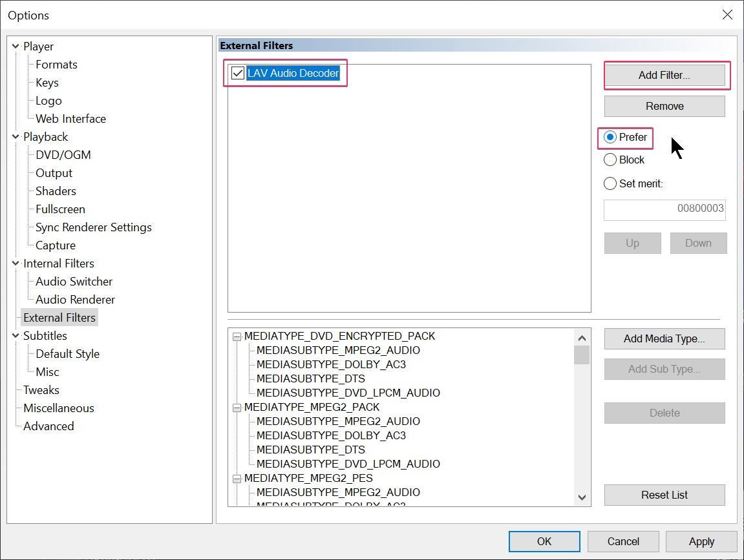Select the MEDIATYPE_MPEG2_PES row
Image resolution: width=744 pixels, height=560 pixels.
click(x=308, y=478)
